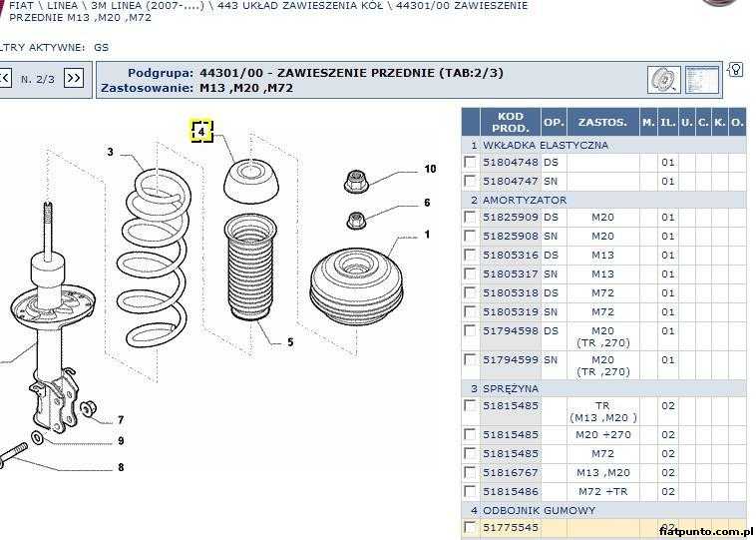
Task: Click the KOD PROD. column header
Action: [511, 122]
